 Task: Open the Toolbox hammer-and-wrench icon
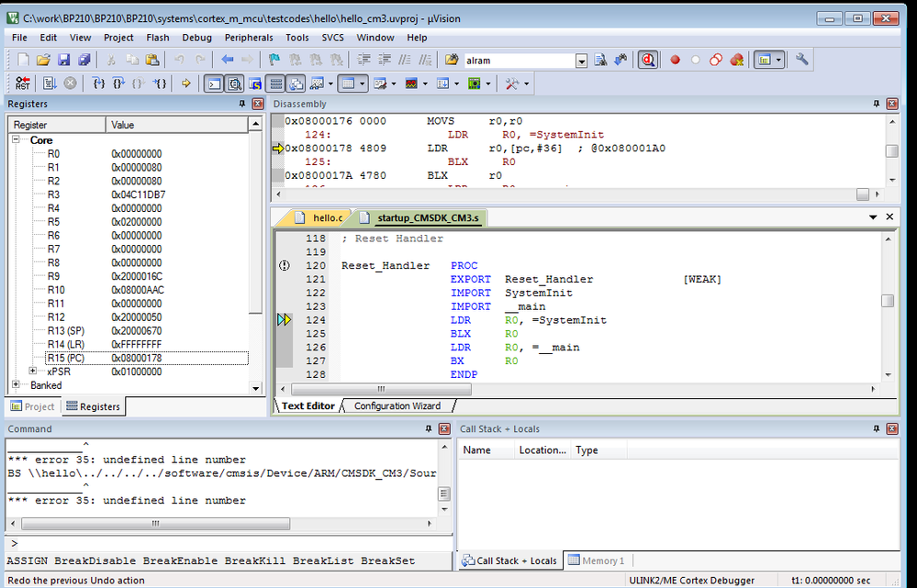point(511,83)
